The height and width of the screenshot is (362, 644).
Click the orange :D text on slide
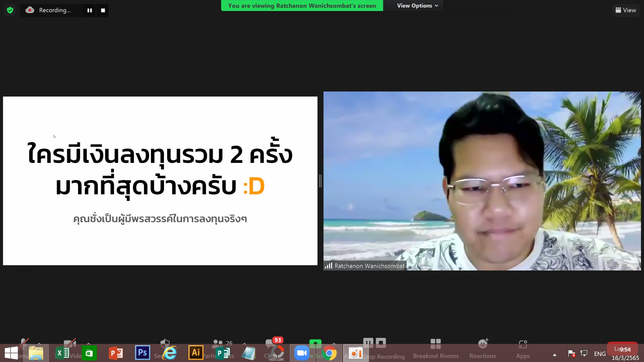254,187
